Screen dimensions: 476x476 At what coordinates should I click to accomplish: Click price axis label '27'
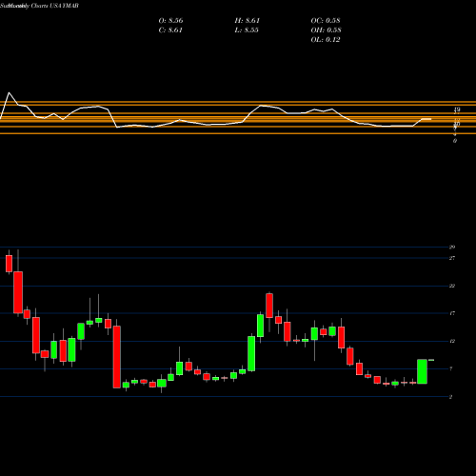point(452,258)
